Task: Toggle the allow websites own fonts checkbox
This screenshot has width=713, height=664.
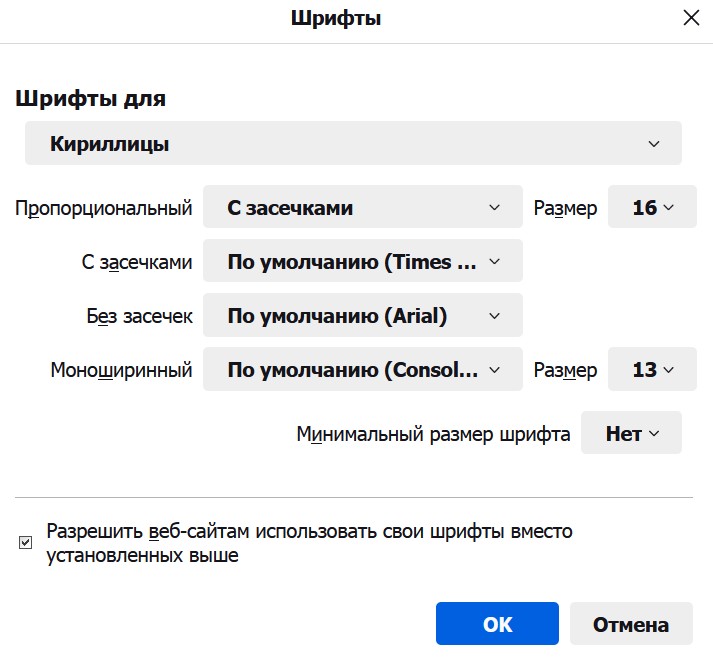Action: 26,543
